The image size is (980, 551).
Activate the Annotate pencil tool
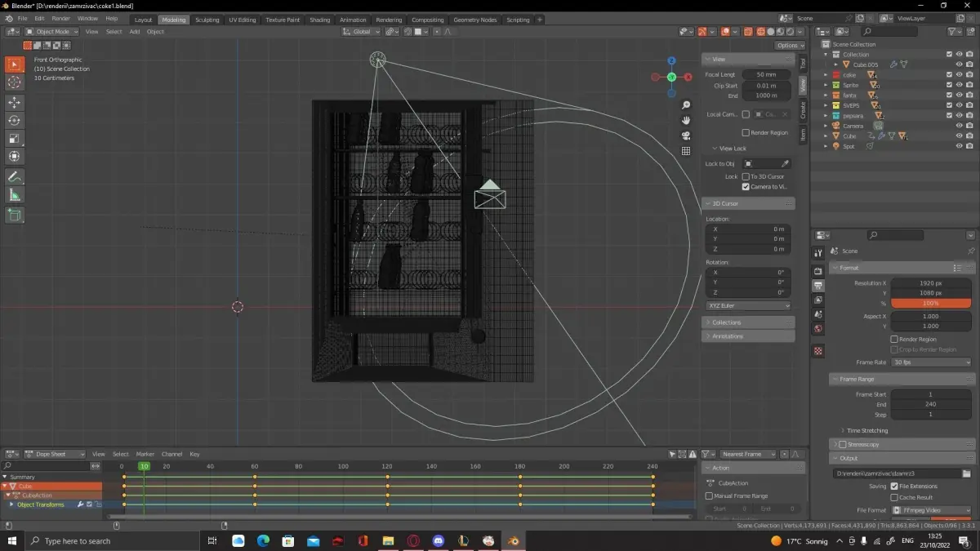point(15,176)
